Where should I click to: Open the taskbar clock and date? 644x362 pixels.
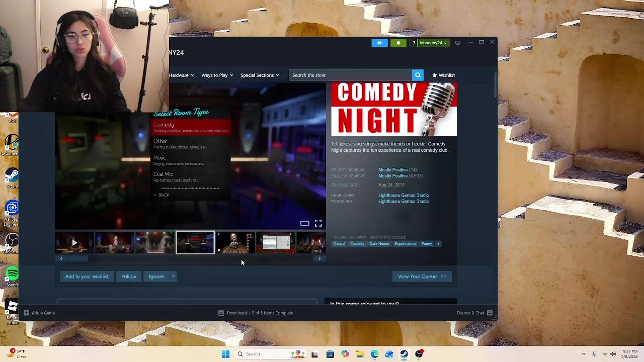[630, 354]
